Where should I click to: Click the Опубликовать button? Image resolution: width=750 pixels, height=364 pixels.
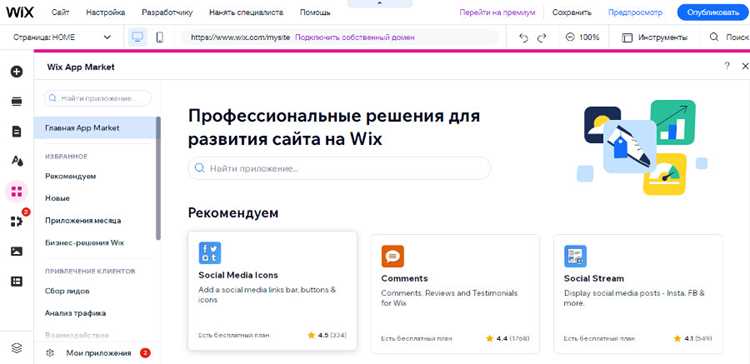pyautogui.click(x=713, y=12)
